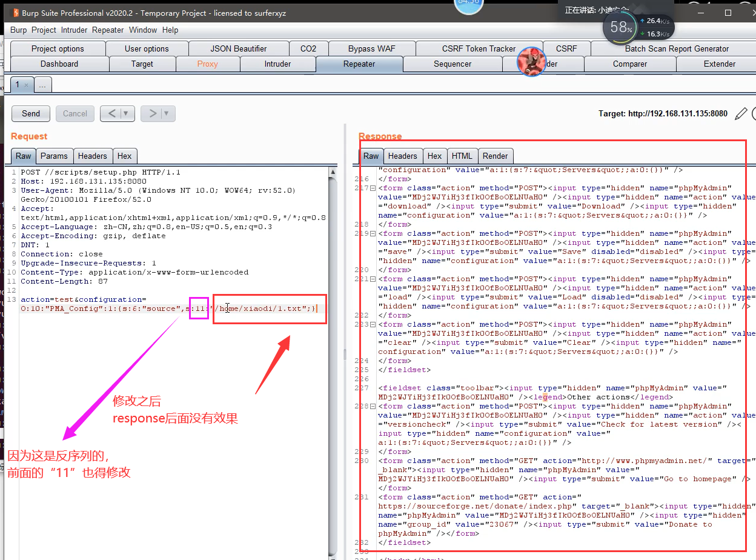Maximize the Burp Suite window

728,12
